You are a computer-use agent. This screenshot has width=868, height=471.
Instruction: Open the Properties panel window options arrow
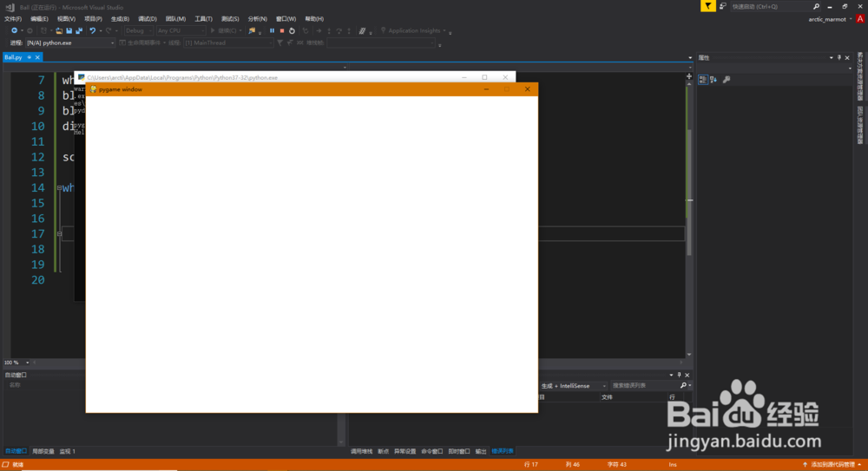[831, 57]
